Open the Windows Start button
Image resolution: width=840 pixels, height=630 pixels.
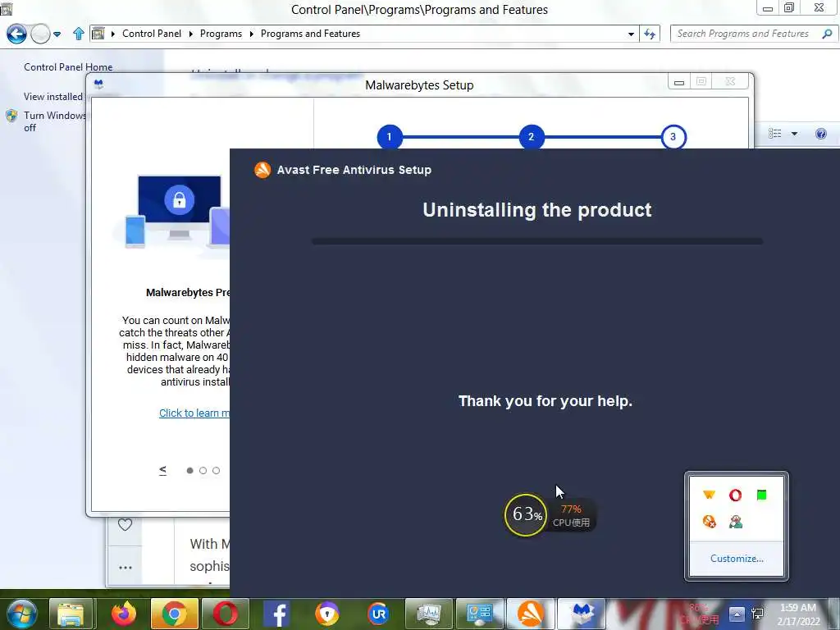22,614
